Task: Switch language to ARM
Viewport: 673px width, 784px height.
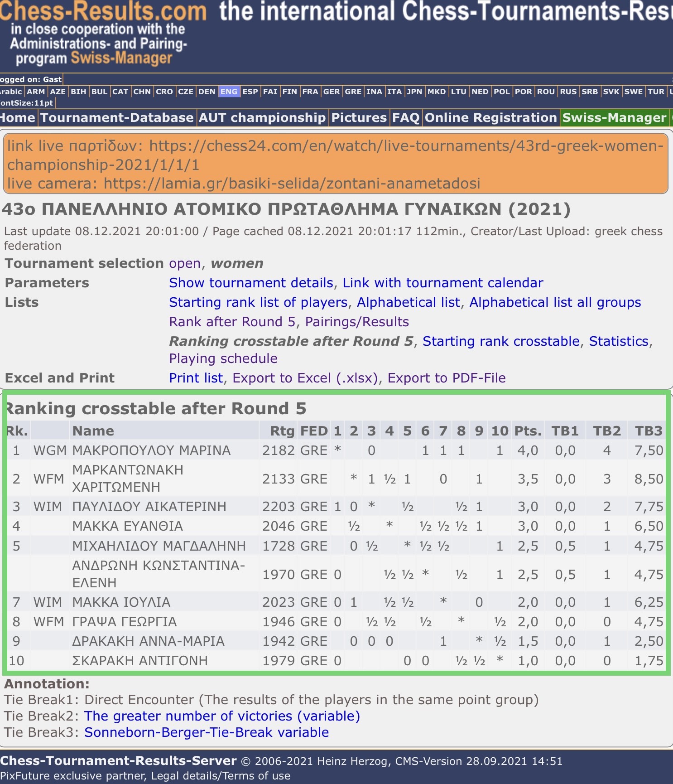Action: click(36, 92)
